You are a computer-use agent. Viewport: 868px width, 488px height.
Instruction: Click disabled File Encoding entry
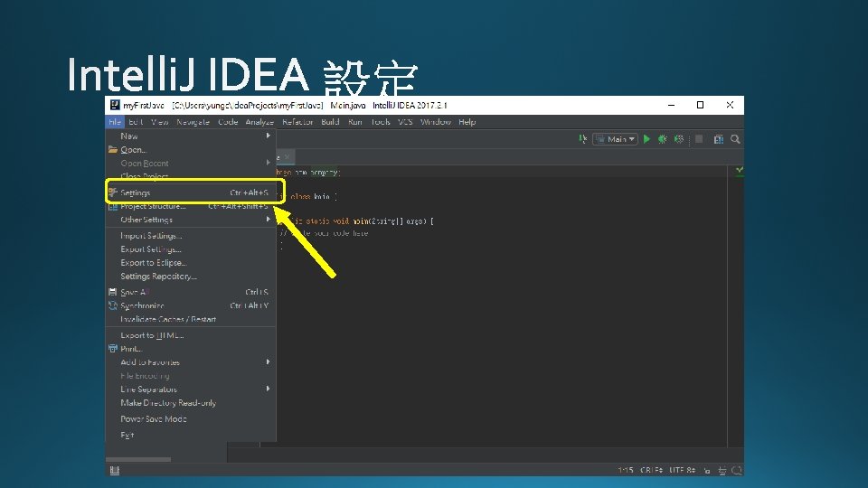191,376
